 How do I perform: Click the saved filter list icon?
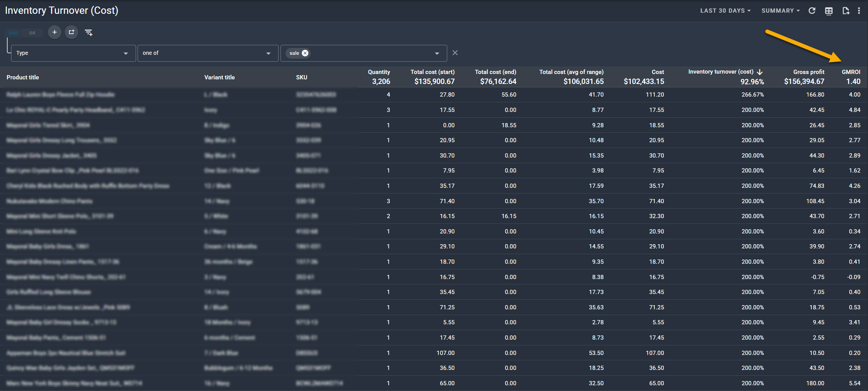(89, 33)
